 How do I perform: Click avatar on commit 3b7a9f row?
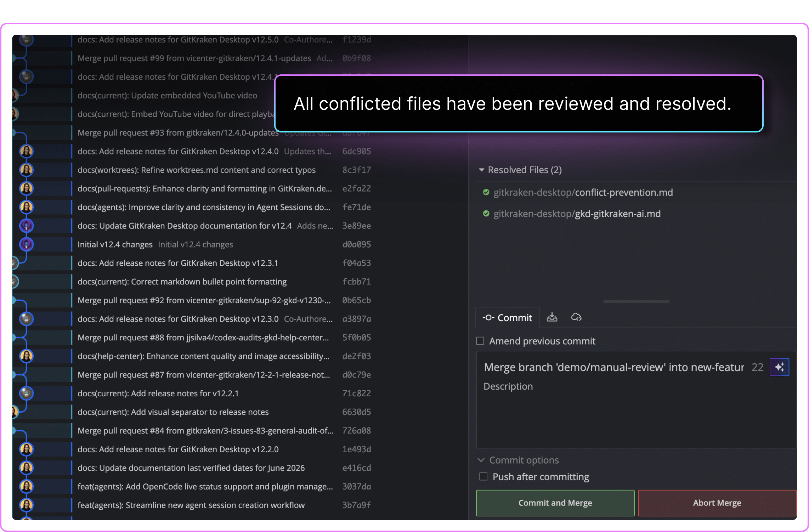pyautogui.click(x=26, y=505)
